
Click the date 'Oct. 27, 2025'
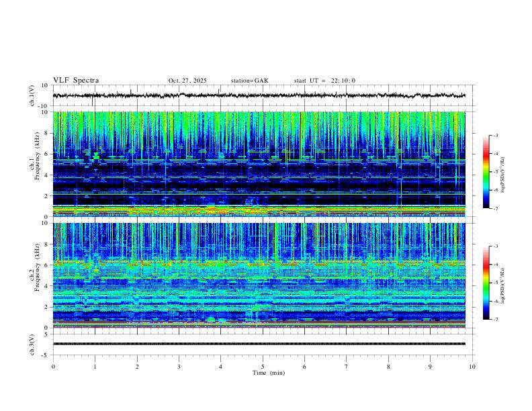pos(187,81)
